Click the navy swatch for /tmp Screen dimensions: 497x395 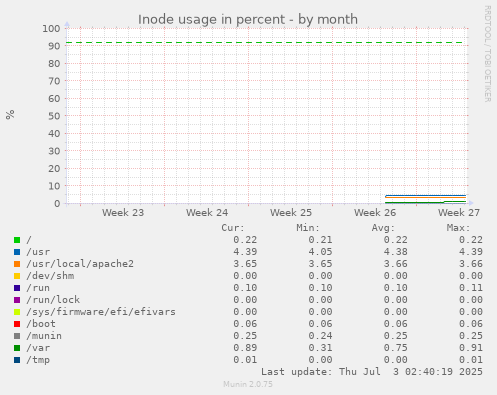(17, 360)
